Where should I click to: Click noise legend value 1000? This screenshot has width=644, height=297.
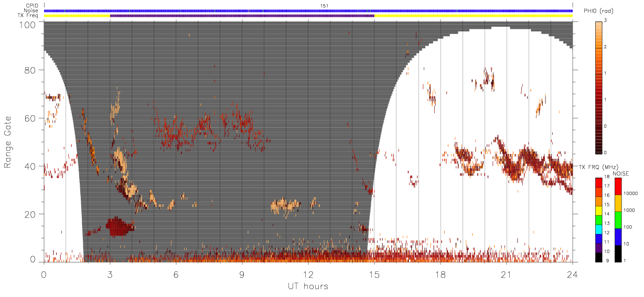(629, 211)
